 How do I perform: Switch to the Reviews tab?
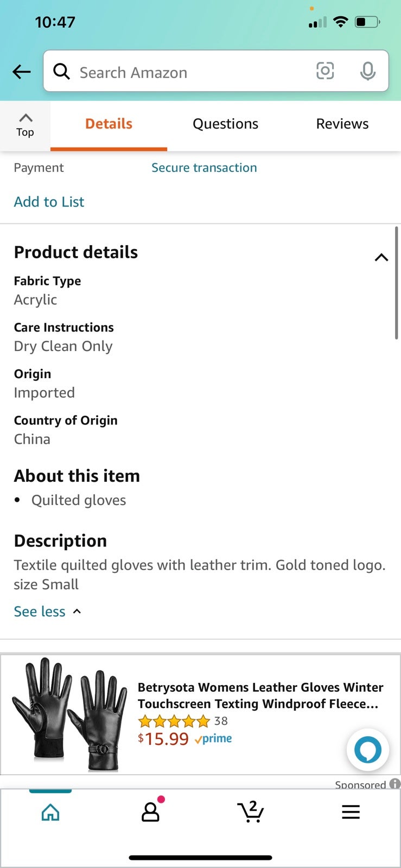(342, 124)
